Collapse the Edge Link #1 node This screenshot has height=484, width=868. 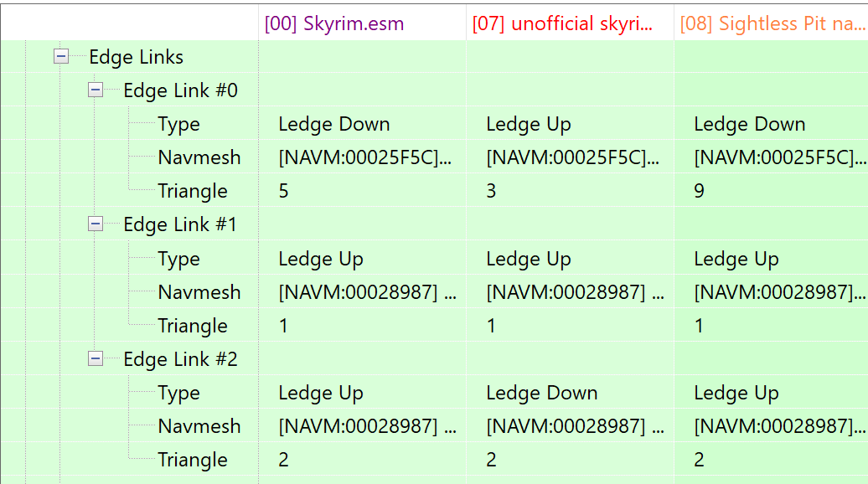pyautogui.click(x=96, y=224)
